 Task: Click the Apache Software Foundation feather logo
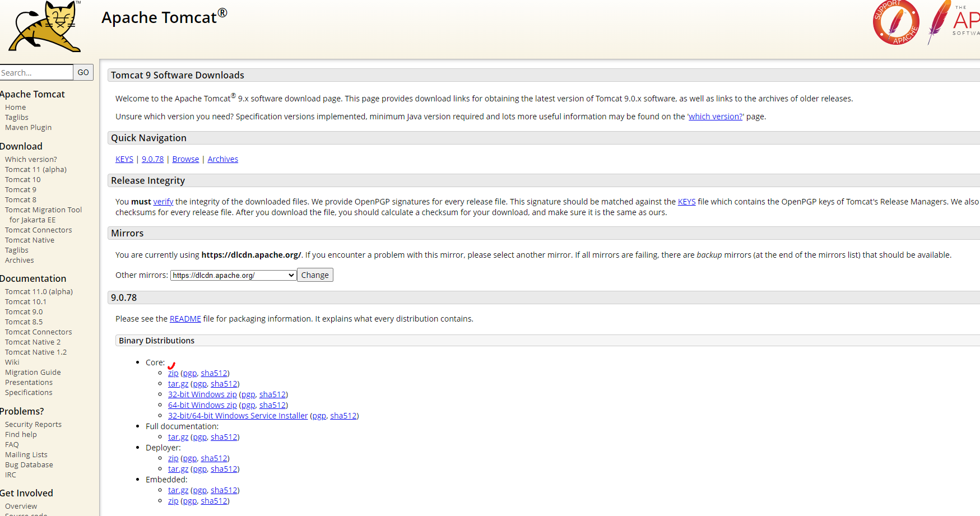[x=953, y=22]
